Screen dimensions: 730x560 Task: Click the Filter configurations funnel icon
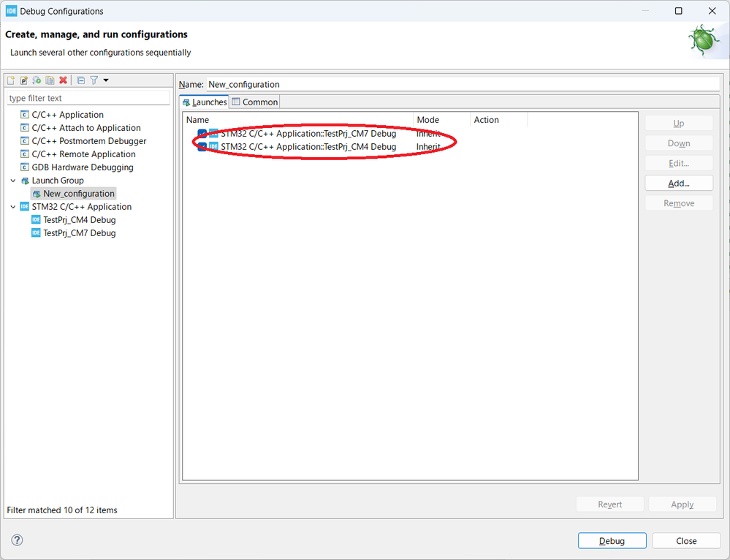[94, 80]
